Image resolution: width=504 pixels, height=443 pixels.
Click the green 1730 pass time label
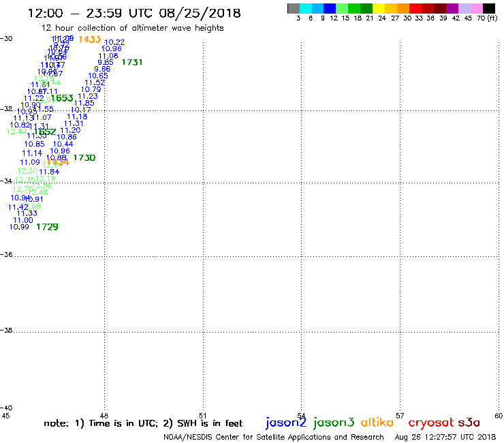[x=84, y=157]
